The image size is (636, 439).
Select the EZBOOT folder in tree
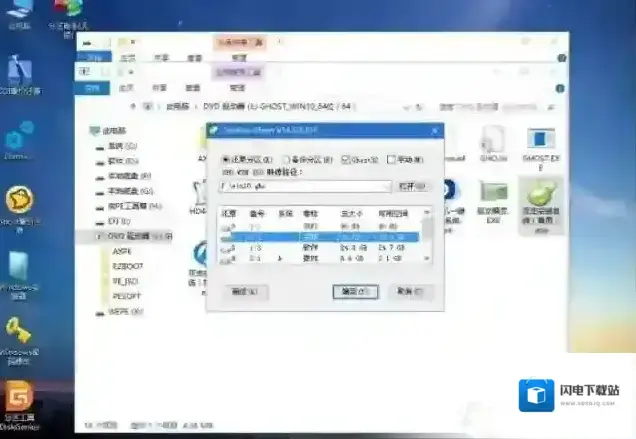pyautogui.click(x=128, y=267)
